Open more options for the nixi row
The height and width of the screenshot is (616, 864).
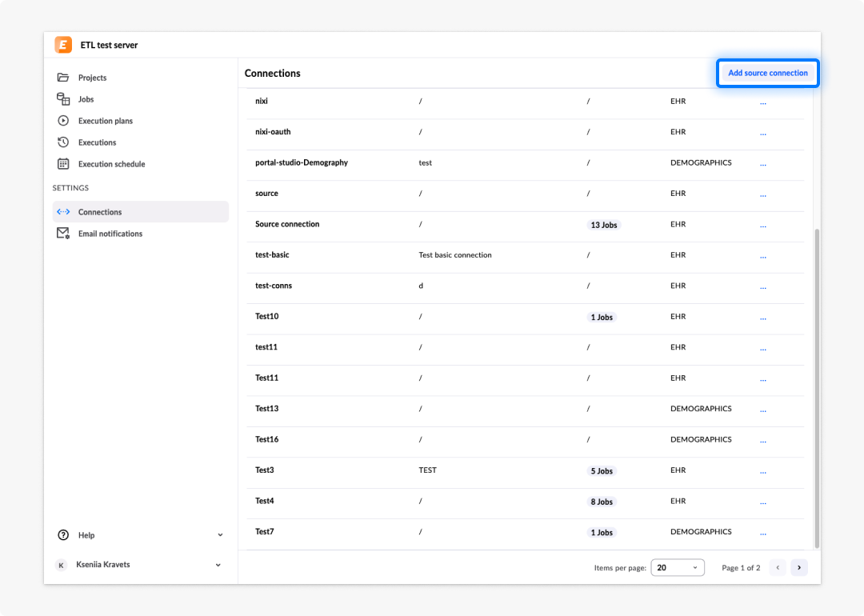point(763,102)
